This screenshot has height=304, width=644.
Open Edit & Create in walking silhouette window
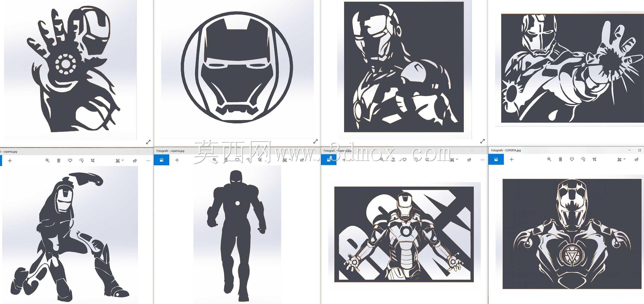[x=285, y=160]
